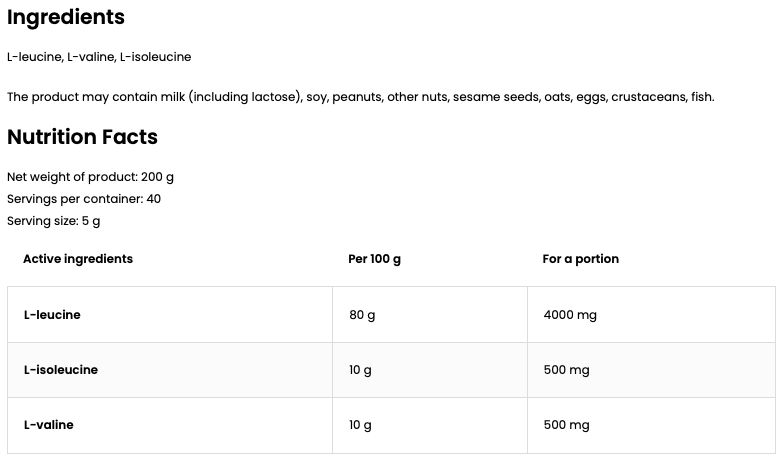Viewport: 783px width, 461px height.
Task: Click the Net weight of product line
Action: (90, 177)
